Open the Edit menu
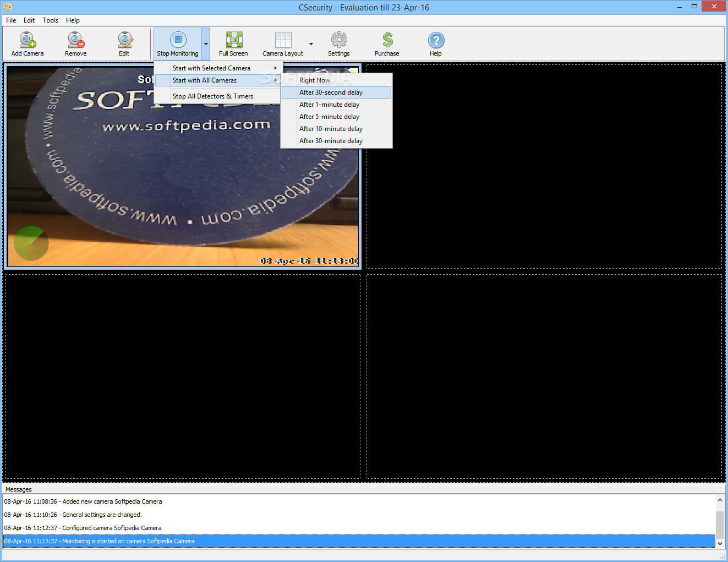The height and width of the screenshot is (562, 728). tap(29, 20)
